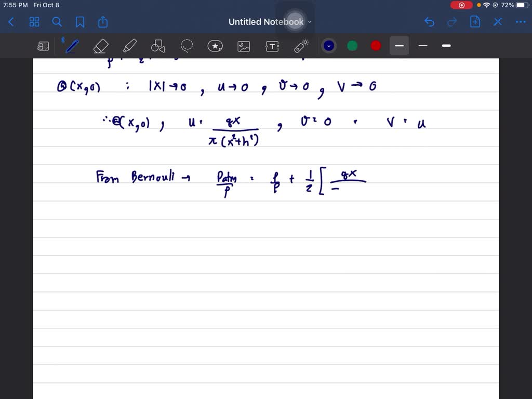Open the page thumbnails grid view
The image size is (532, 399).
coord(34,22)
